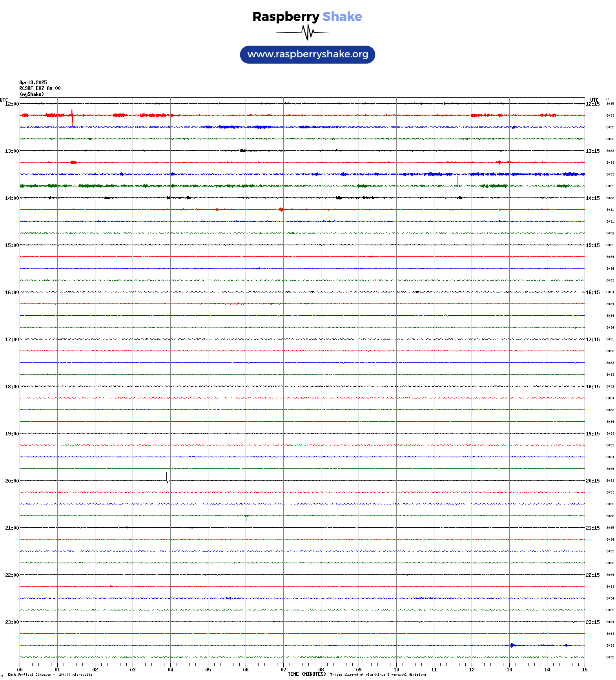The width and height of the screenshot is (616, 680).
Task: Click the 17:15 end-time label
Action: pyautogui.click(x=593, y=340)
